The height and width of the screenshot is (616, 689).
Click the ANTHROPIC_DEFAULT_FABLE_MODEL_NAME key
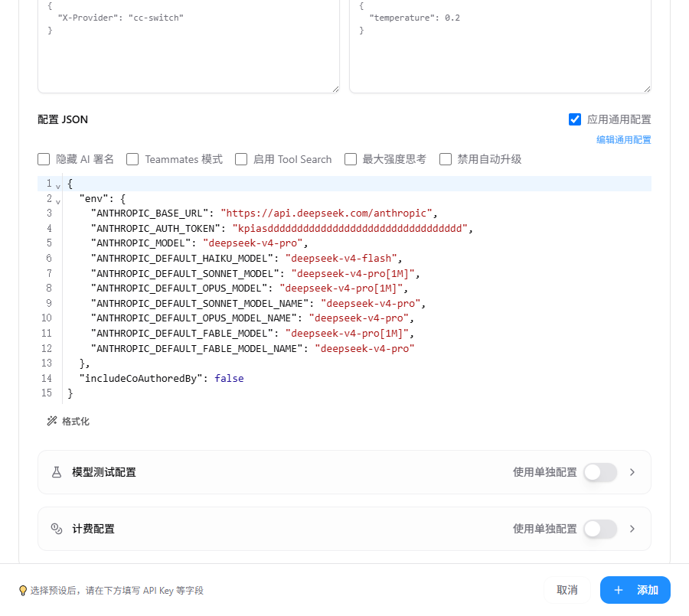coord(197,348)
